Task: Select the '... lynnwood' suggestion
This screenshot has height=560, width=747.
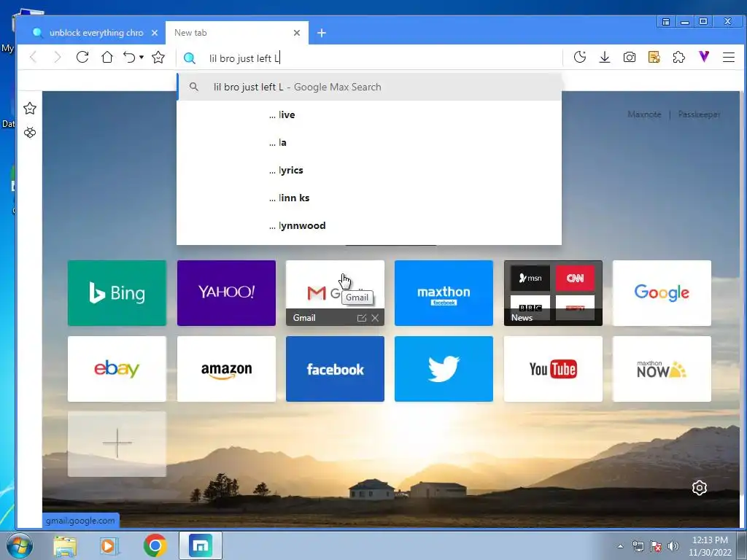Action: point(369,225)
